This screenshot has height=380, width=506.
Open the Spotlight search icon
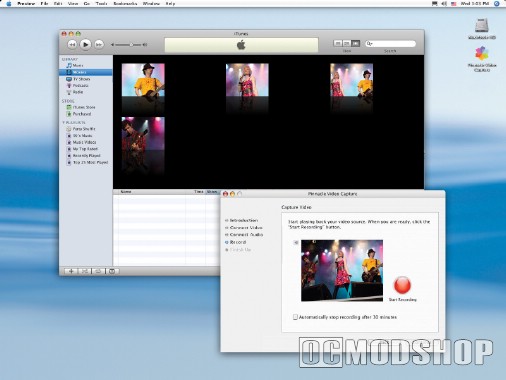[x=497, y=4]
